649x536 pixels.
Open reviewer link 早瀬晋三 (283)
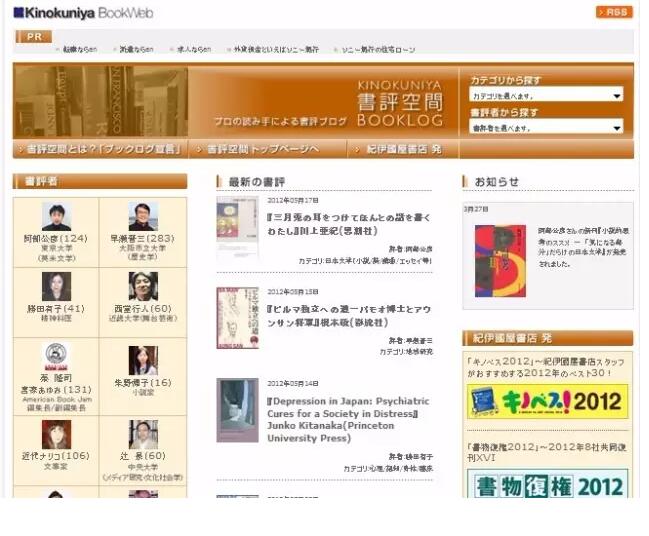click(143, 238)
